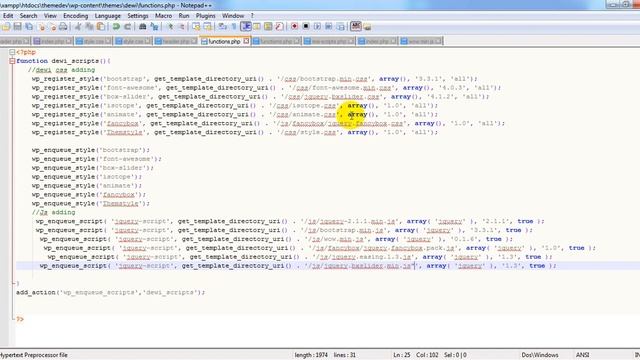Click the Save All toolbar icon
Screen dimensions: 640x360
(29, 27)
